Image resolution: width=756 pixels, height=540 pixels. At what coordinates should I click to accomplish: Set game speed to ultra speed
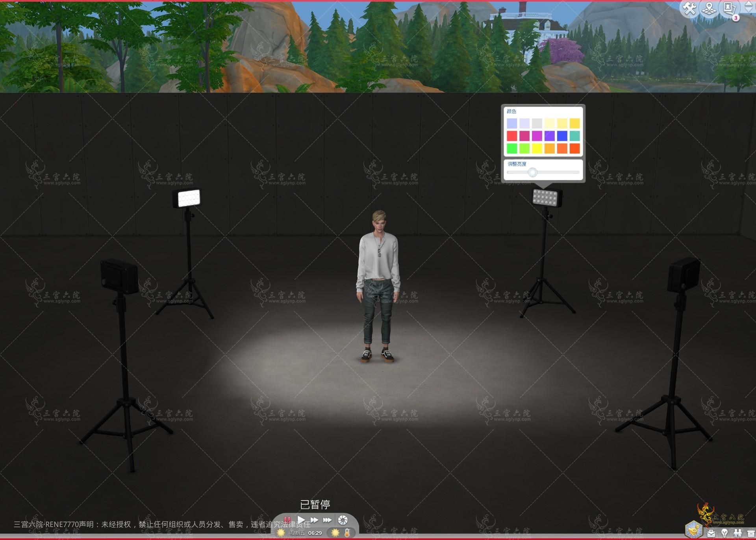point(327,520)
